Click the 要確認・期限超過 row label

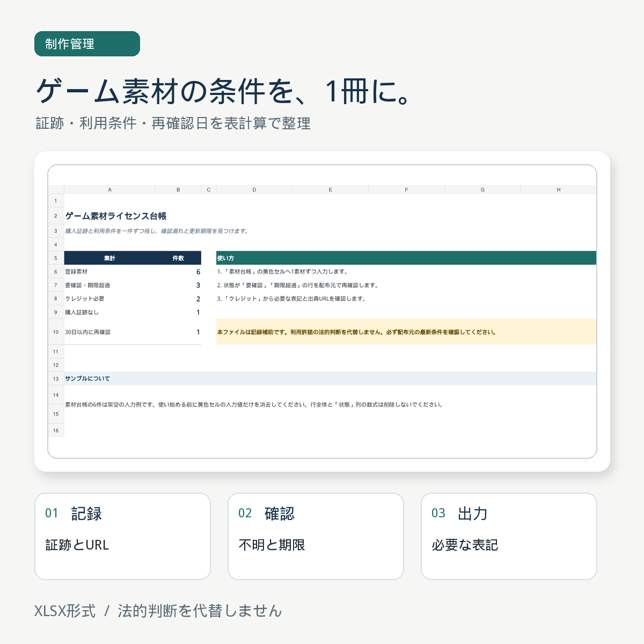[x=87, y=285]
